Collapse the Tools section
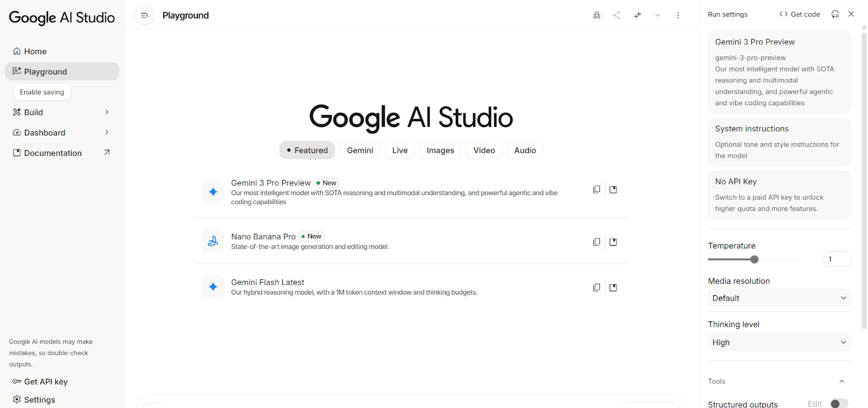Screen dimensions: 868x408 842,381
